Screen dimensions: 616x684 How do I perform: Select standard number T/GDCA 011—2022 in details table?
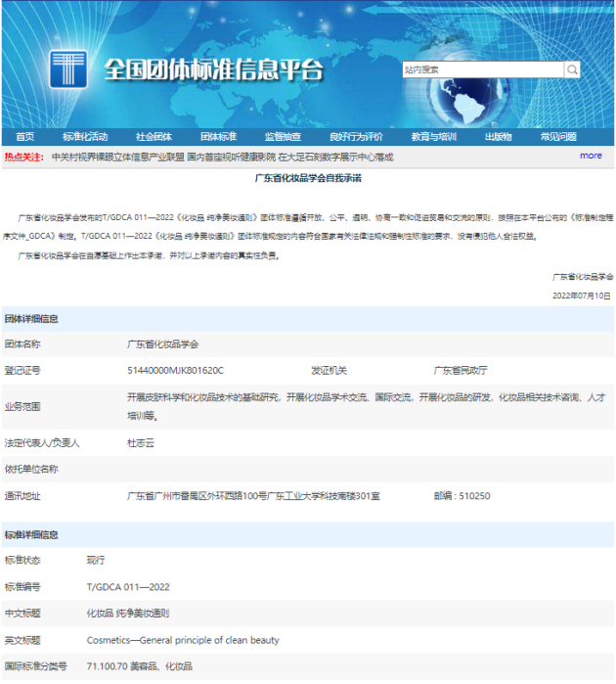[x=128, y=587]
